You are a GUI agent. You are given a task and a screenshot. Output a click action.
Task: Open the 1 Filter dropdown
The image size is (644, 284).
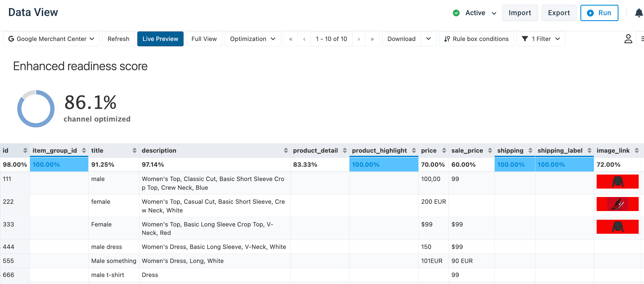click(541, 39)
